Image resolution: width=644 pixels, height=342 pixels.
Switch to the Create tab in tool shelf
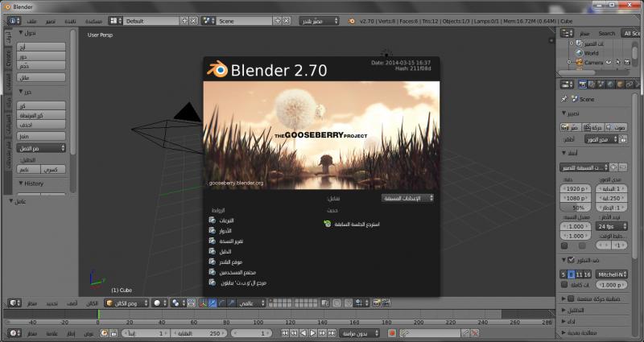[x=8, y=59]
